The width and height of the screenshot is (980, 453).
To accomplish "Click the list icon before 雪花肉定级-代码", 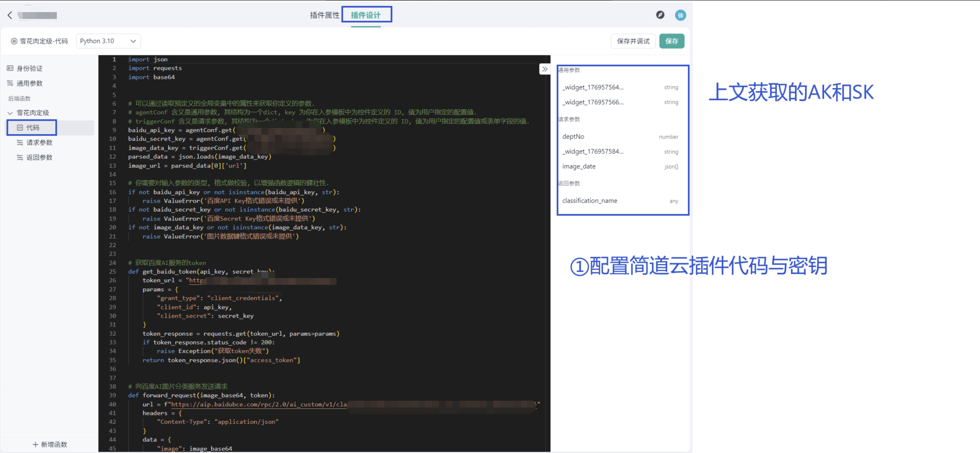I will tap(14, 41).
